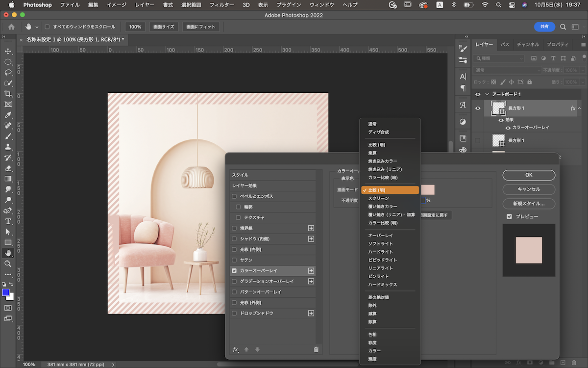Select the Zoom tool

pos(8,263)
